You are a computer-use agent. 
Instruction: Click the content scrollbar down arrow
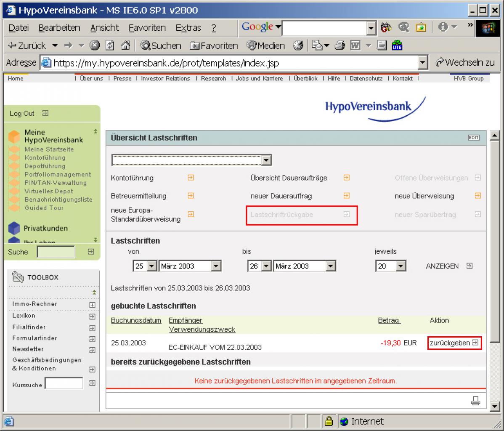[x=495, y=407]
